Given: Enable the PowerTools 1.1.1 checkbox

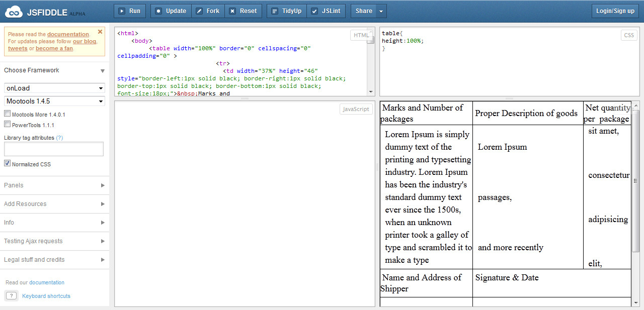Looking at the screenshot, I should click(x=7, y=125).
